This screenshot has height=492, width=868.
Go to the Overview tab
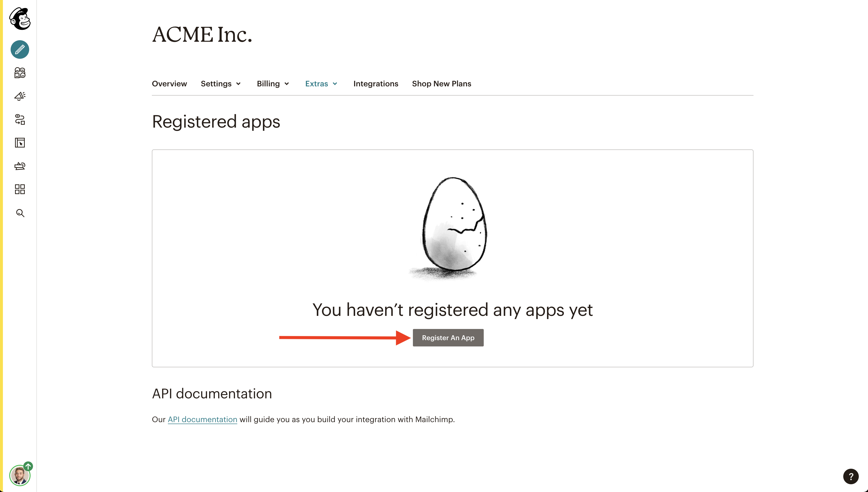coord(169,84)
